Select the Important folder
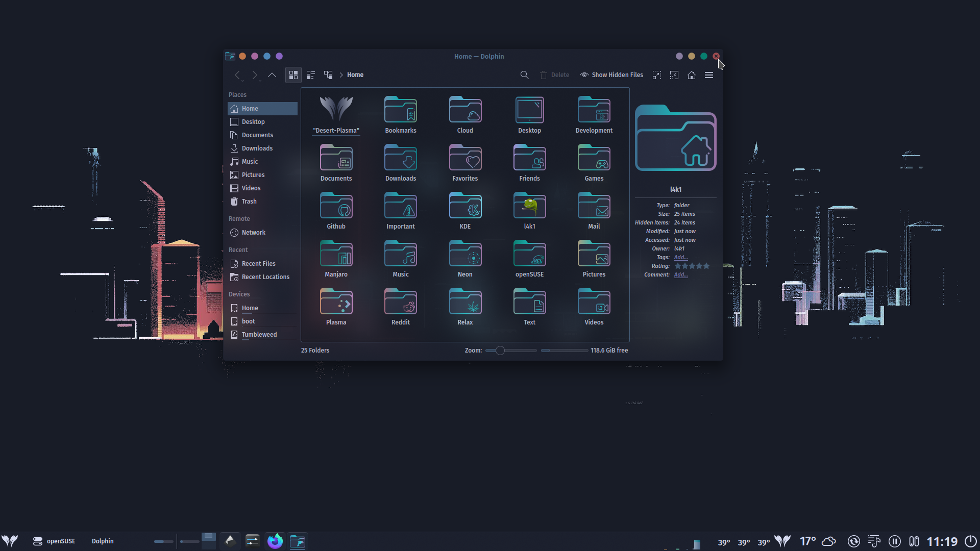The height and width of the screenshot is (551, 980). [x=401, y=211]
